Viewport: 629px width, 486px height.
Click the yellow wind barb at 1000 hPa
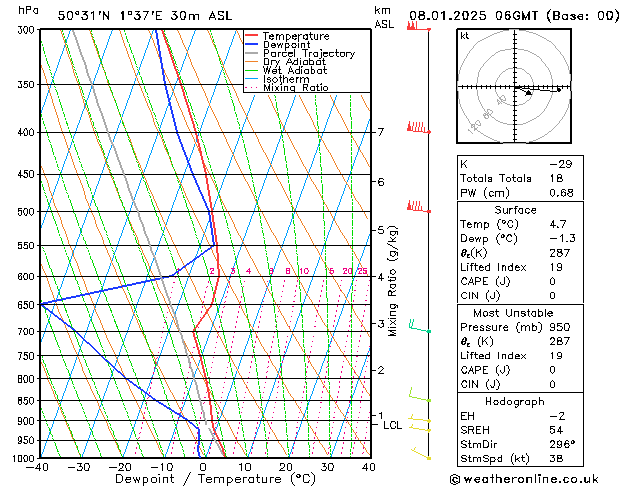coord(421,454)
